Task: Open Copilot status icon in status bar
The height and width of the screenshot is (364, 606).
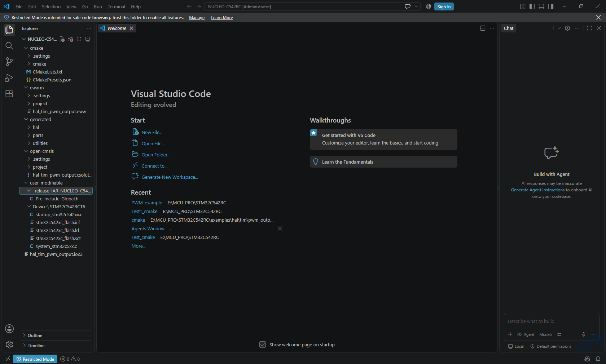Action: (587, 359)
